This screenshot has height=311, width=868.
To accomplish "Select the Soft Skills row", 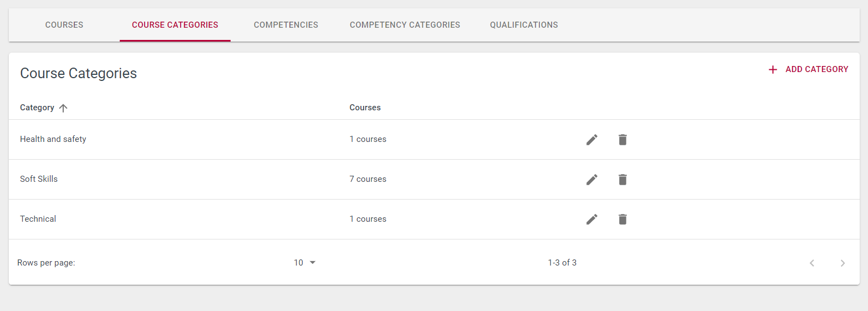I will click(434, 180).
